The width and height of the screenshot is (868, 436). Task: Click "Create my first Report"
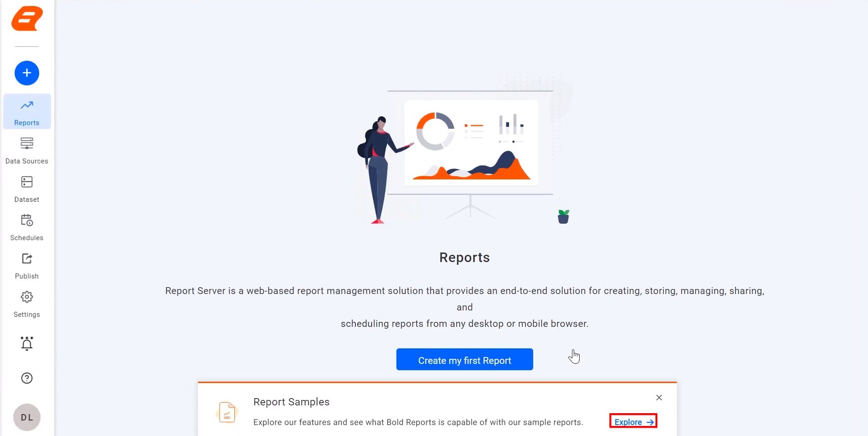tap(464, 360)
